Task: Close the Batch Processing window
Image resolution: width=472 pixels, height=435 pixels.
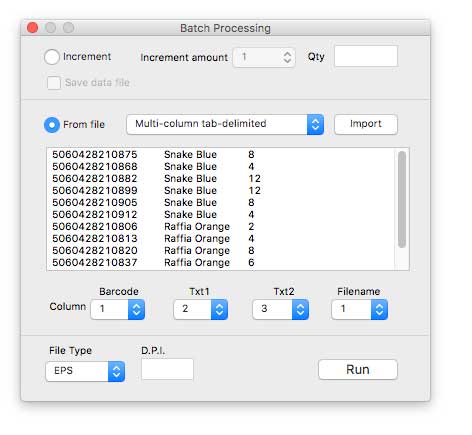Action: [x=32, y=28]
